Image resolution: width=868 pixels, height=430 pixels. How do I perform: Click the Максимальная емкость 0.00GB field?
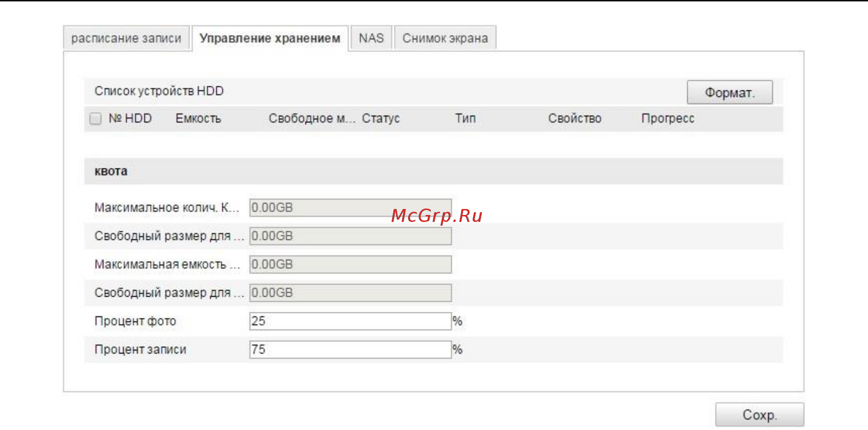350,264
